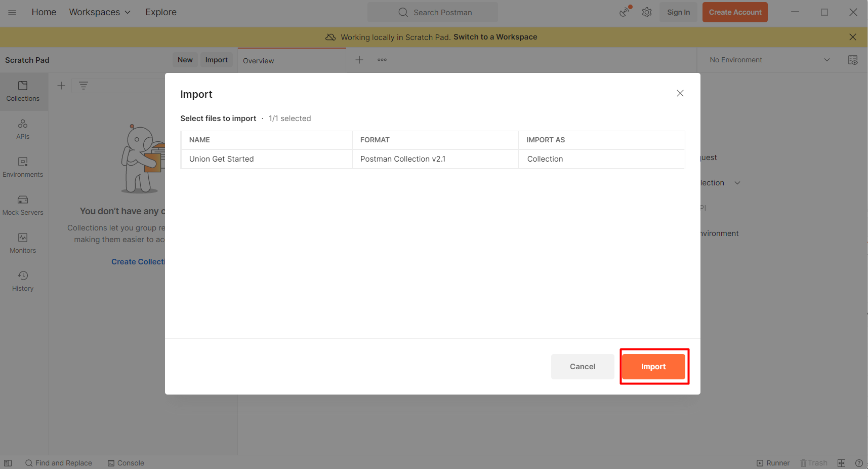Open the satellite sync status icon

pos(626,12)
